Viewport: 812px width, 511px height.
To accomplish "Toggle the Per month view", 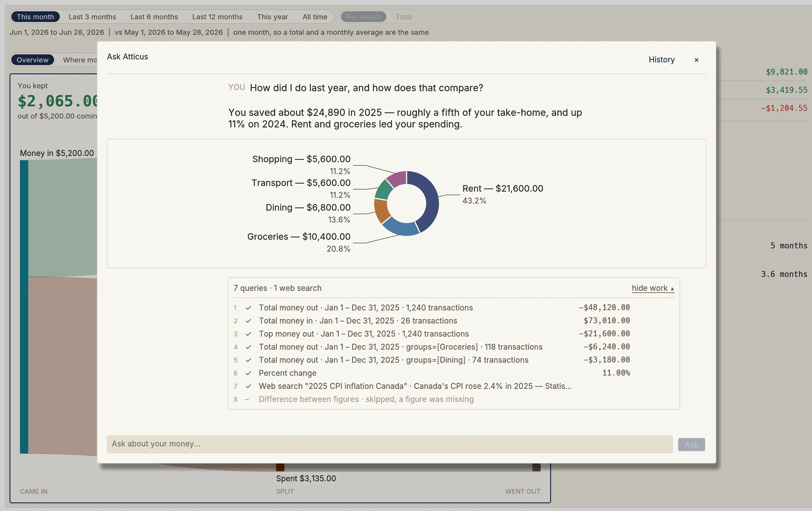I will click(363, 17).
